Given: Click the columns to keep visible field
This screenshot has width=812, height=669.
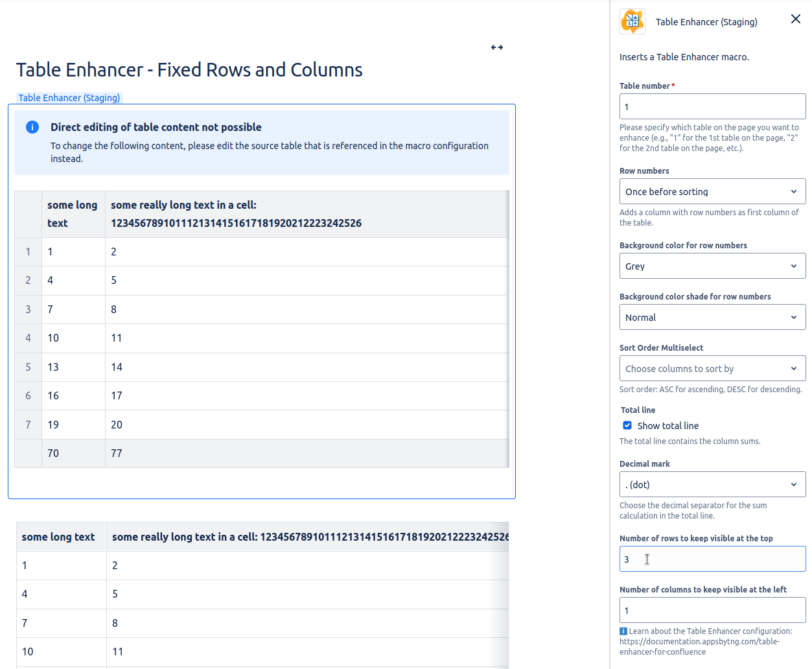Looking at the screenshot, I should tap(712, 611).
